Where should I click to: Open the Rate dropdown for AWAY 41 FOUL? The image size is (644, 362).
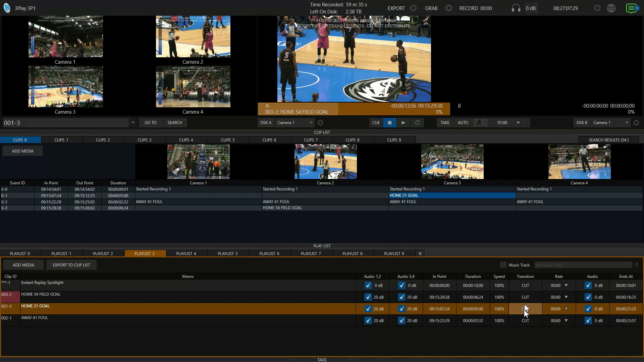[566, 321]
